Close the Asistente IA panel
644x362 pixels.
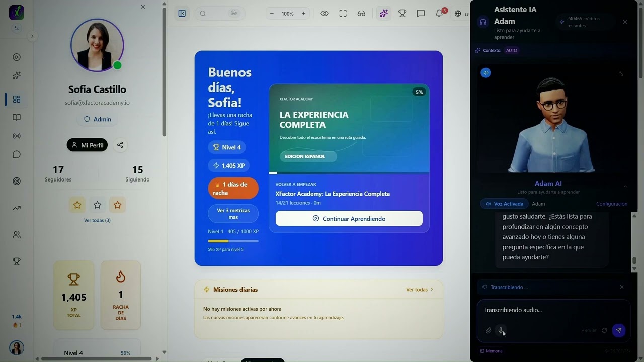625,22
